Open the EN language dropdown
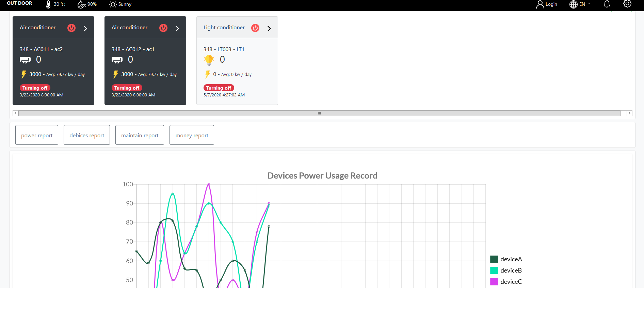 [x=584, y=4]
